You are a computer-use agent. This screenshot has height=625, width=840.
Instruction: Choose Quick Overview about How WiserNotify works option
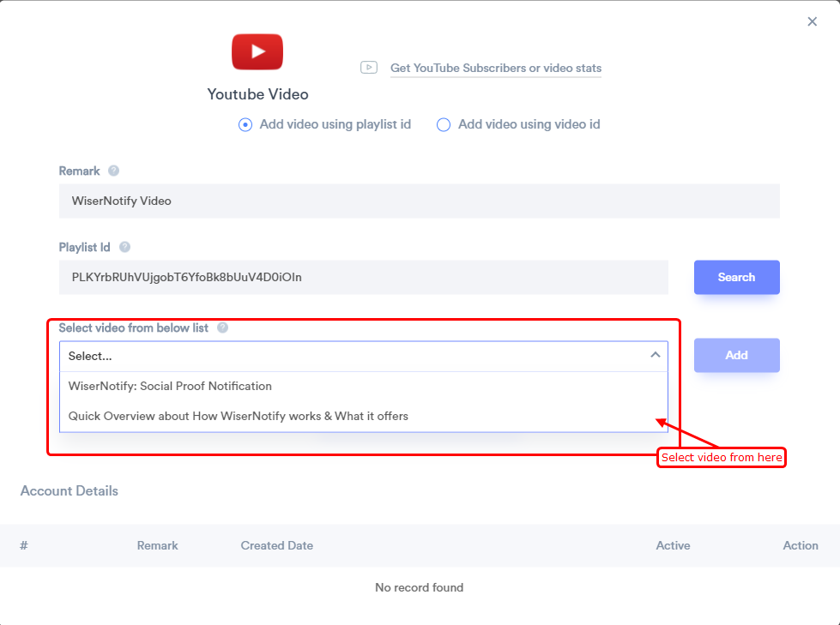(x=363, y=417)
